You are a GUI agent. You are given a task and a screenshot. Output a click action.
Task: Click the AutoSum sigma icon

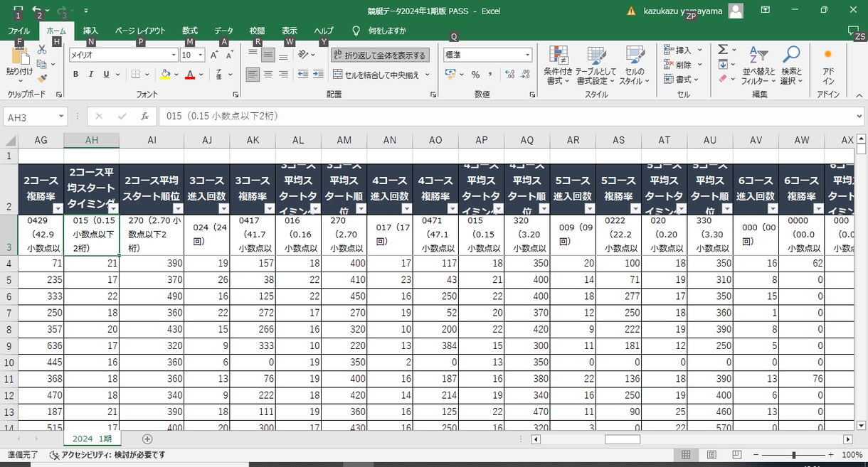[x=723, y=50]
